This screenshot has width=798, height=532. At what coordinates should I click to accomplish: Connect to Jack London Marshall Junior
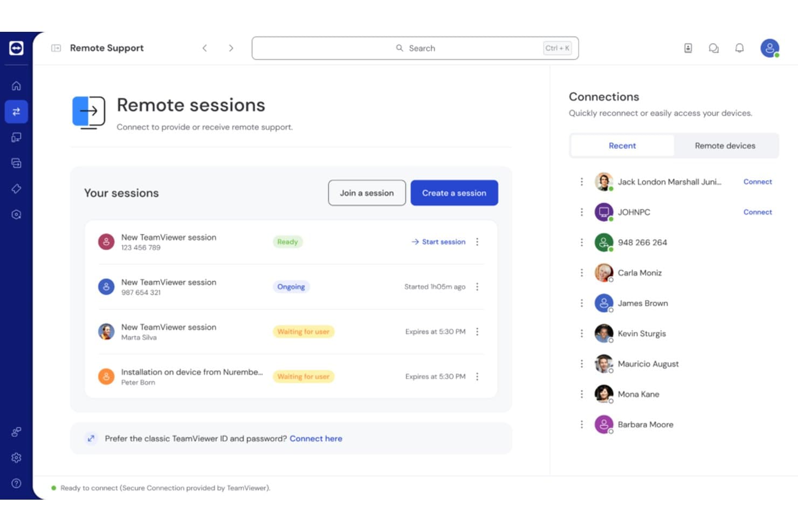pyautogui.click(x=758, y=182)
